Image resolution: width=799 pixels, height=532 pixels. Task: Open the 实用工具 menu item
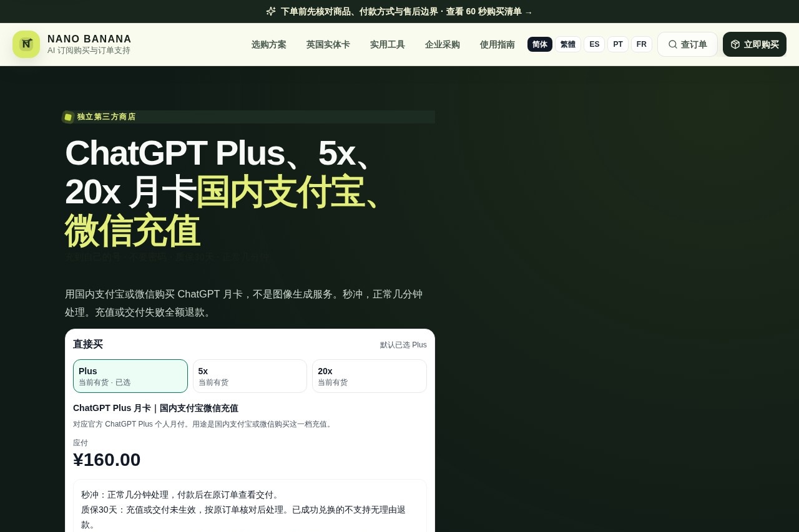pyautogui.click(x=388, y=44)
